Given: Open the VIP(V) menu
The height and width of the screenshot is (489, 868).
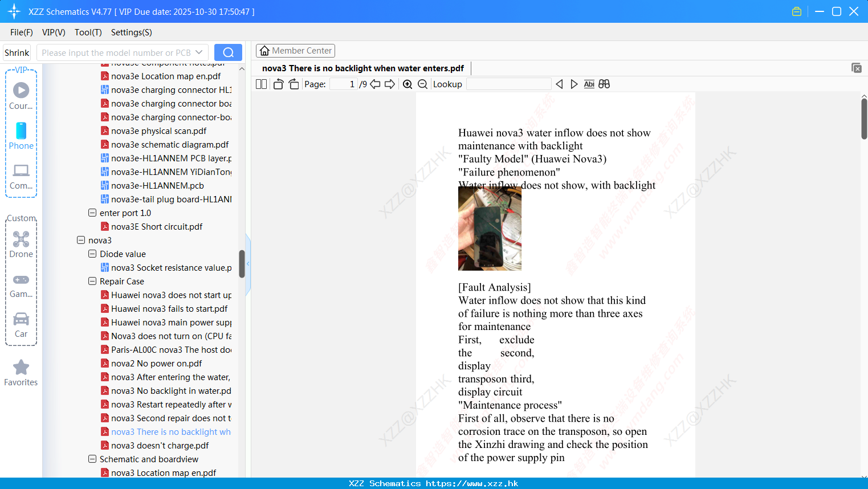Looking at the screenshot, I should click(54, 32).
